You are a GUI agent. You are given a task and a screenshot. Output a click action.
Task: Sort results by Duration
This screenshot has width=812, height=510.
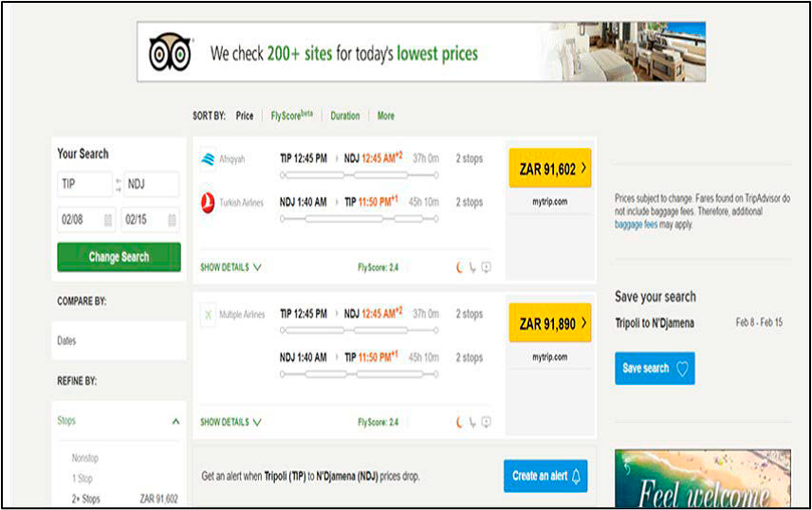click(345, 116)
